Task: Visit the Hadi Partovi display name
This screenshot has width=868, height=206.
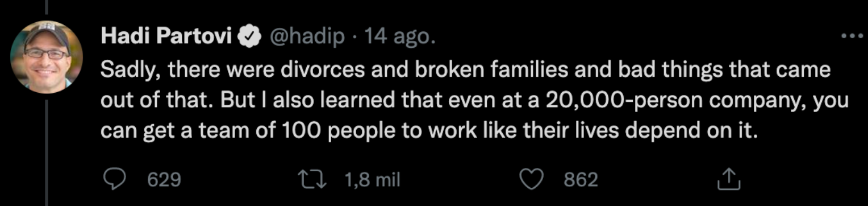Action: 166,37
